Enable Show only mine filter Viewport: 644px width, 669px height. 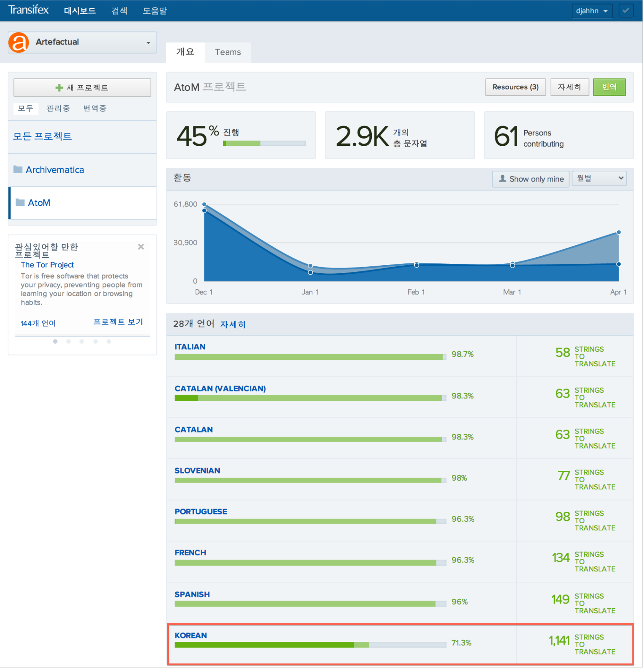coord(530,179)
